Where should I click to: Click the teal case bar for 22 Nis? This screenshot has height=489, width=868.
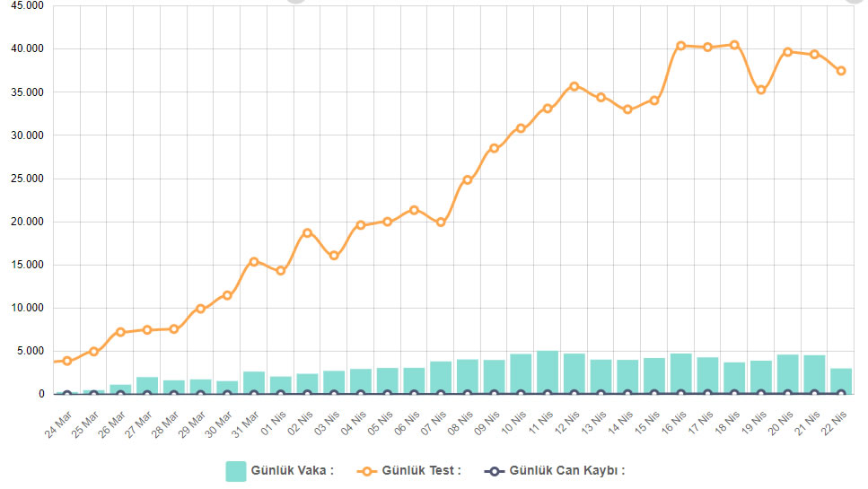point(841,381)
